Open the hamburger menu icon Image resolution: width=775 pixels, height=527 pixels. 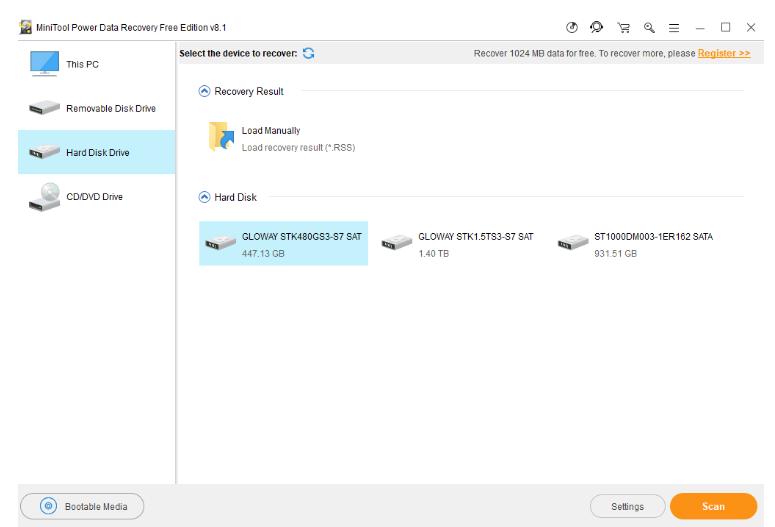point(674,28)
